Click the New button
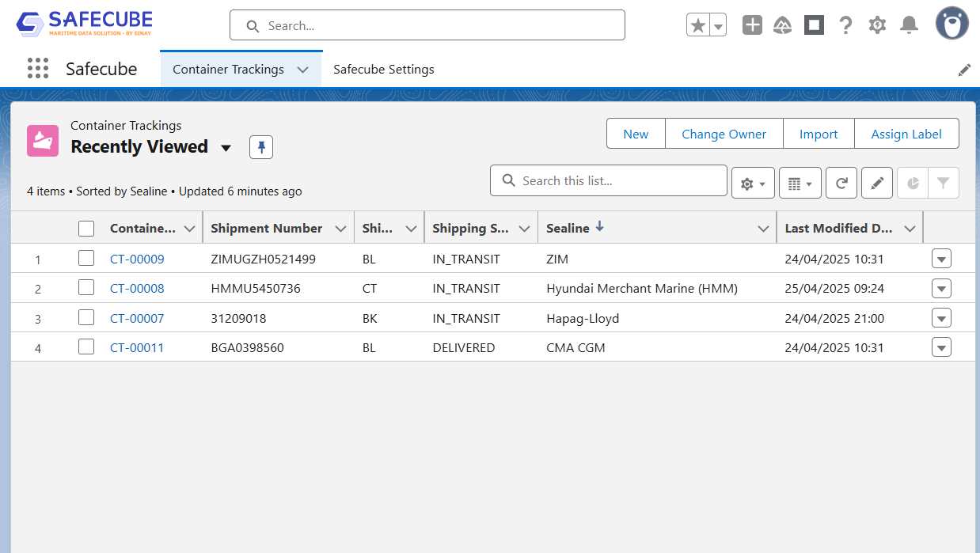This screenshot has width=980, height=553. [636, 134]
